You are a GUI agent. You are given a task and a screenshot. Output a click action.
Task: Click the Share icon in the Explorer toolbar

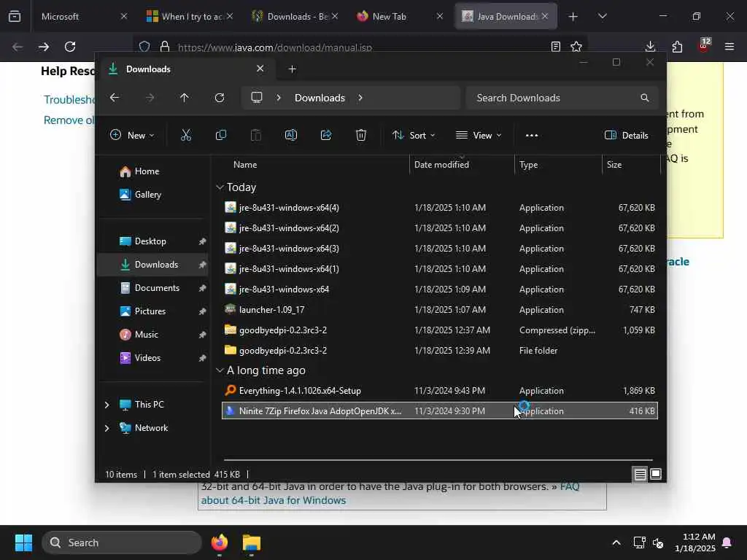(x=326, y=135)
